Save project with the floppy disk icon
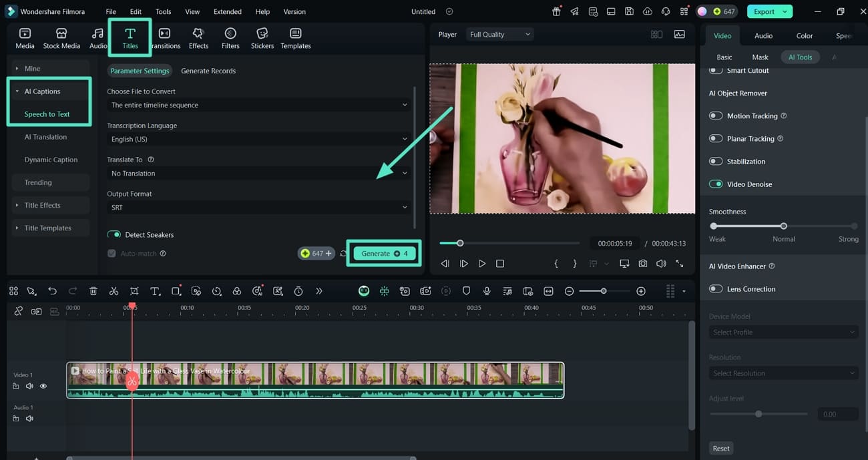Screen dimensions: 868x460 pos(629,11)
